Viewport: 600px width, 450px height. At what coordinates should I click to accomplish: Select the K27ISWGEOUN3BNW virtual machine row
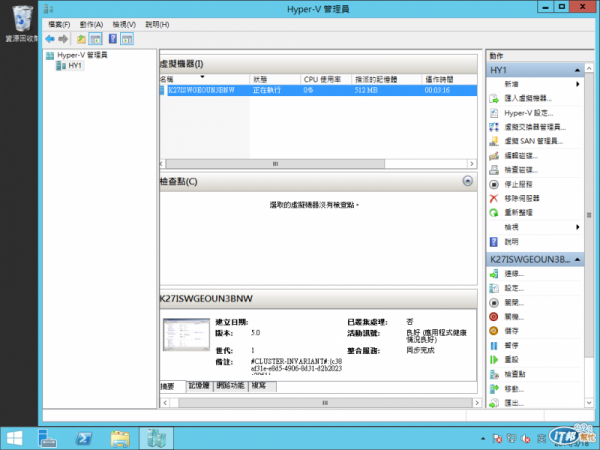[318, 90]
